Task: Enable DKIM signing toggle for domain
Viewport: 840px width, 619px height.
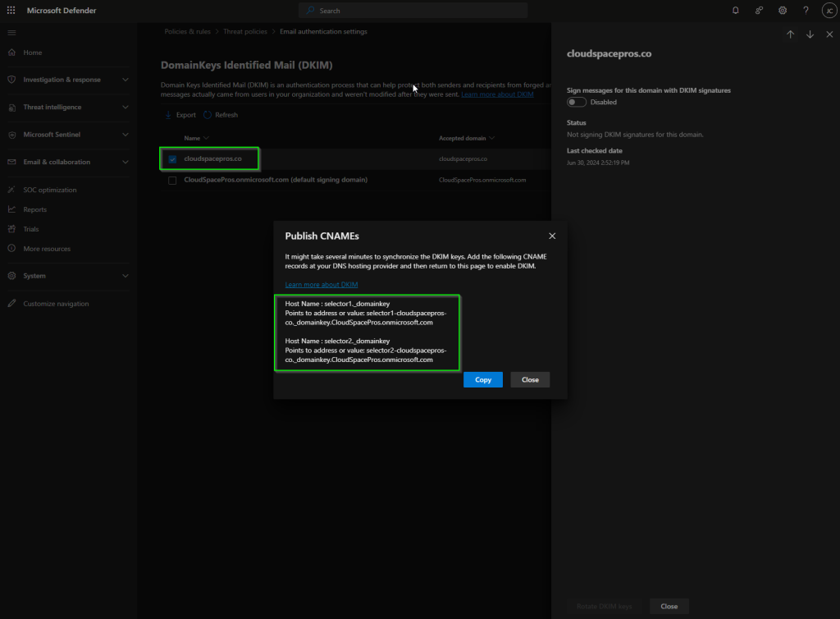Action: tap(577, 103)
